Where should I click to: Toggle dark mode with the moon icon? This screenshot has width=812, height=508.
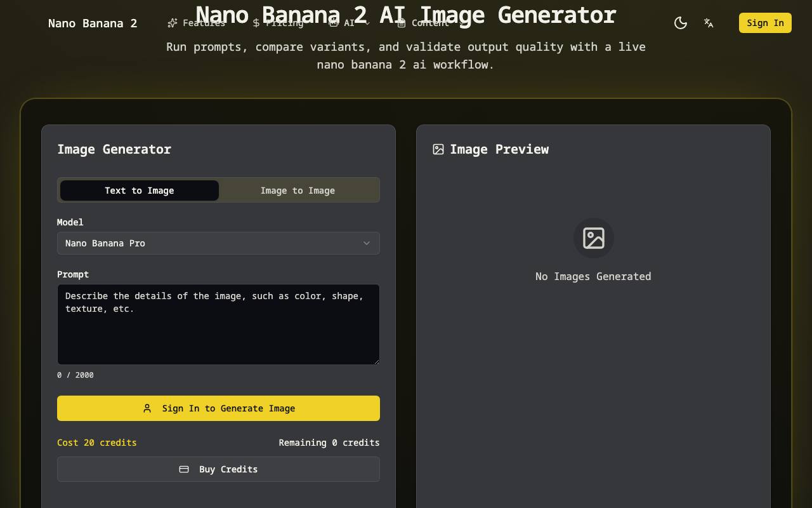pyautogui.click(x=681, y=23)
